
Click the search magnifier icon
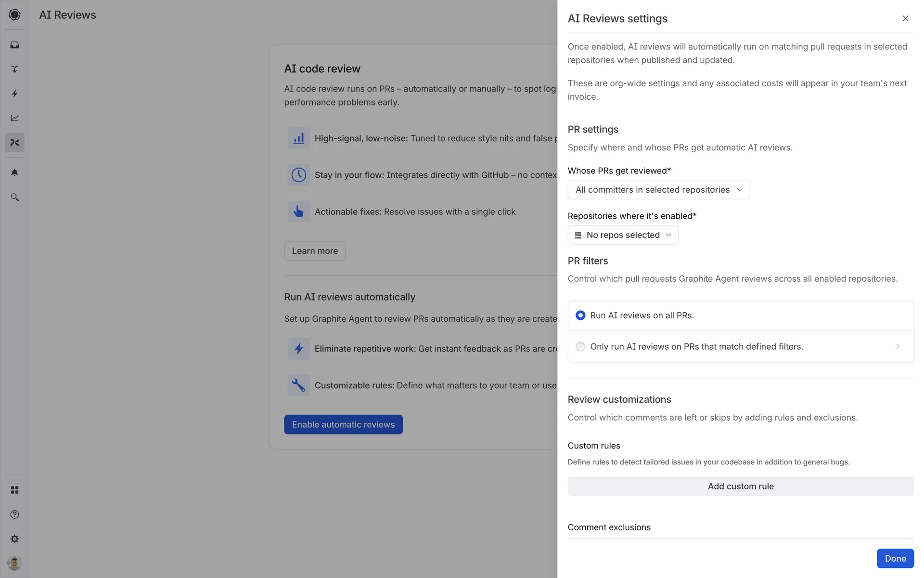coord(14,197)
